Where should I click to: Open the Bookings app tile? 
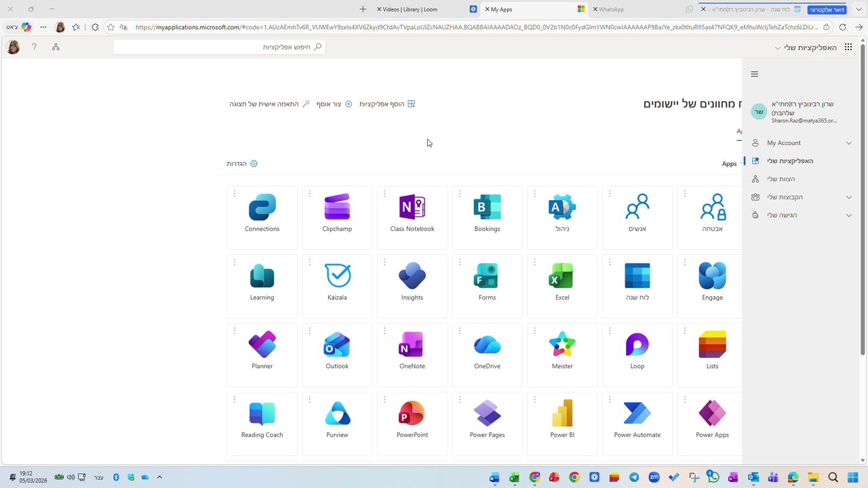point(488,218)
